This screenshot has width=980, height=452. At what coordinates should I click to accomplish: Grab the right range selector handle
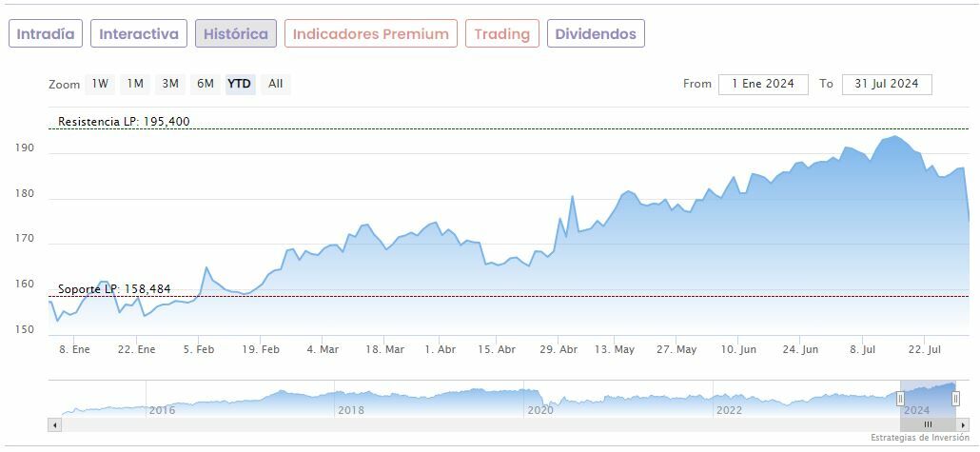[x=955, y=399]
